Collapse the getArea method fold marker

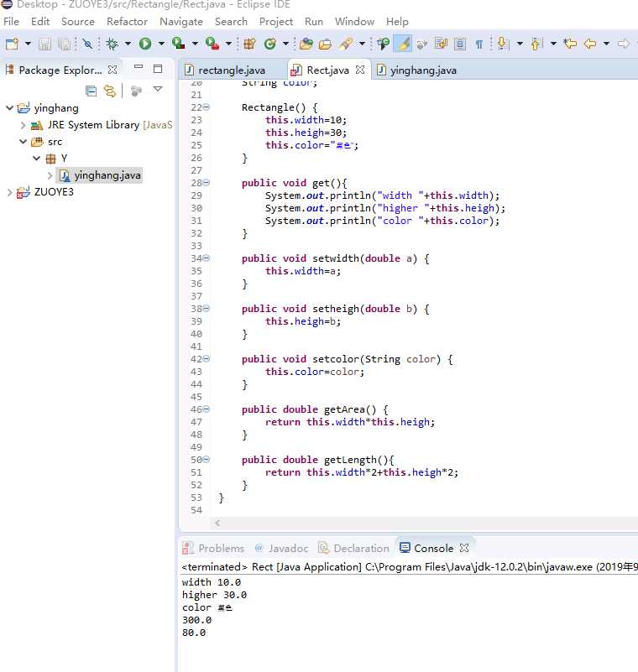tap(207, 409)
